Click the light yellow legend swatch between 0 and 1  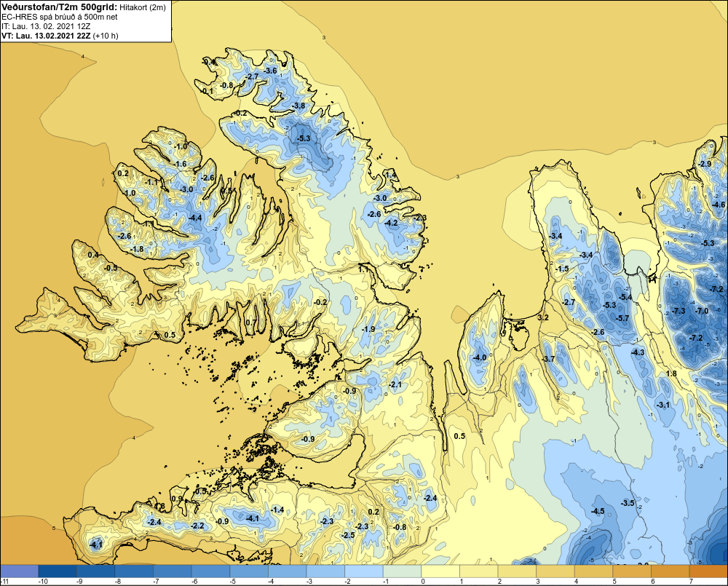(x=441, y=571)
